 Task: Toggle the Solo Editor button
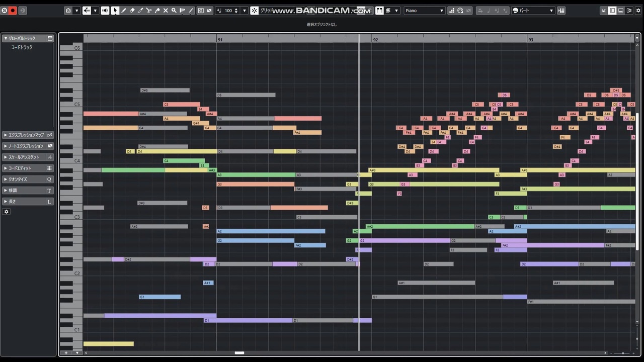4,11
